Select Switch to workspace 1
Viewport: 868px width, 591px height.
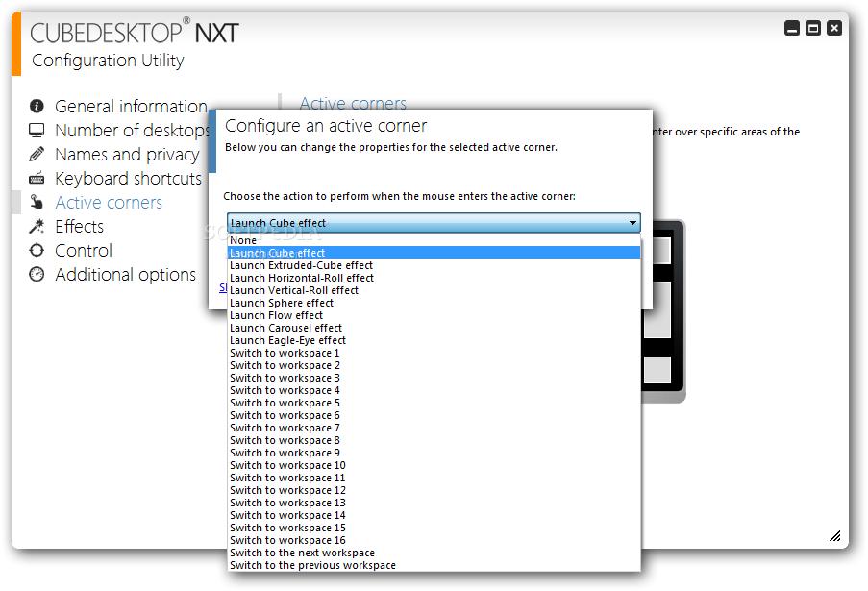tap(434, 353)
